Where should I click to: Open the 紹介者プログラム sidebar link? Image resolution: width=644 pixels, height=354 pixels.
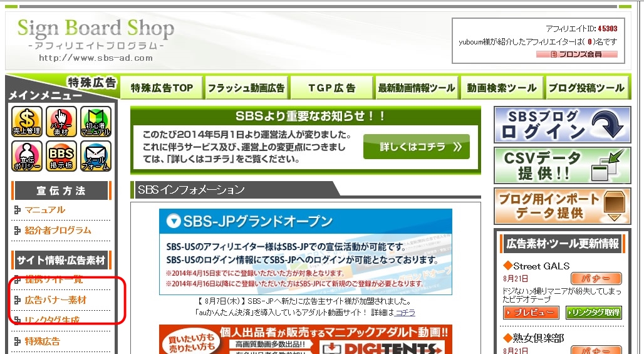click(x=58, y=231)
